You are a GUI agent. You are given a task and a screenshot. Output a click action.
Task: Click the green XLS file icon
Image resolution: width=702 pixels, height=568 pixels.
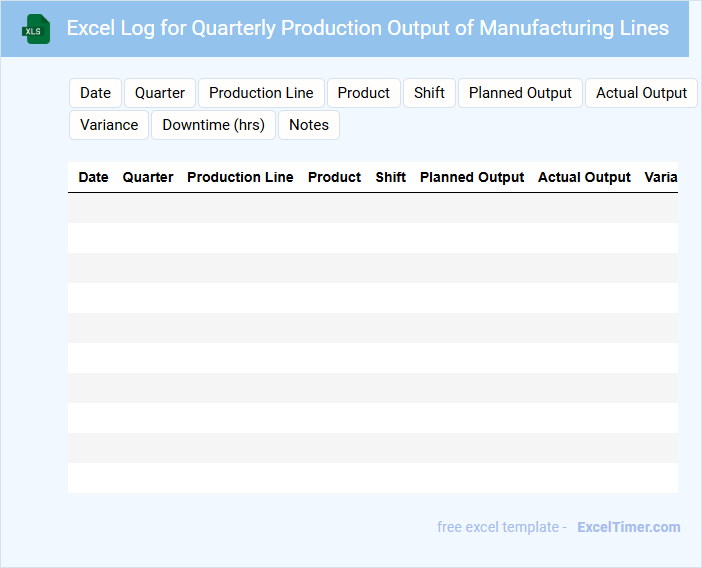pyautogui.click(x=36, y=29)
